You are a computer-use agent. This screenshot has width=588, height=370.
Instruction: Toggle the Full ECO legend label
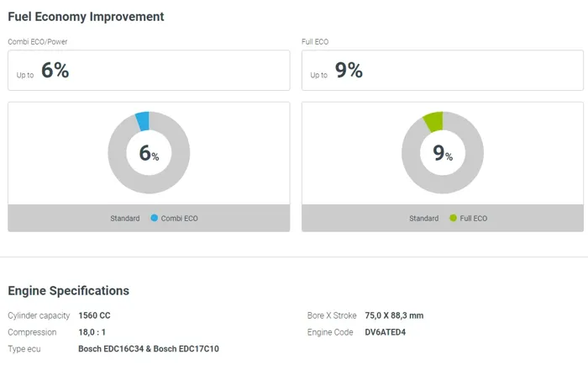pyautogui.click(x=474, y=219)
